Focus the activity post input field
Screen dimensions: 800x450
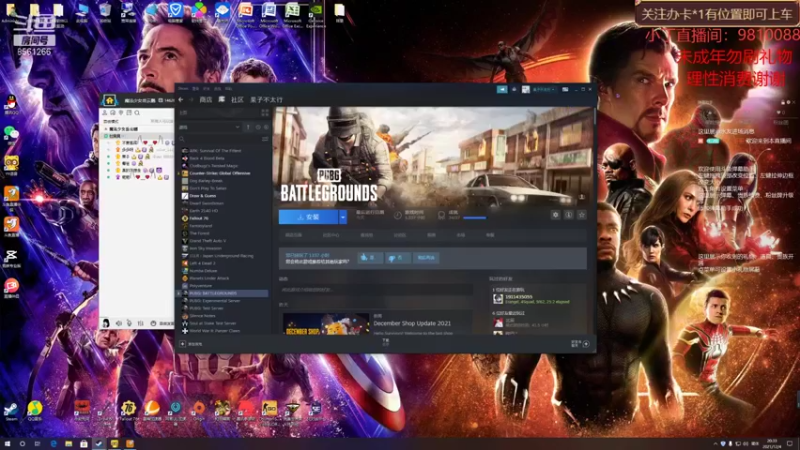376,290
